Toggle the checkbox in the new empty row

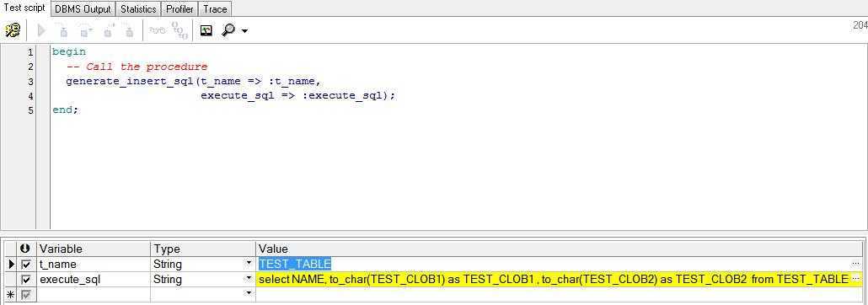26,295
